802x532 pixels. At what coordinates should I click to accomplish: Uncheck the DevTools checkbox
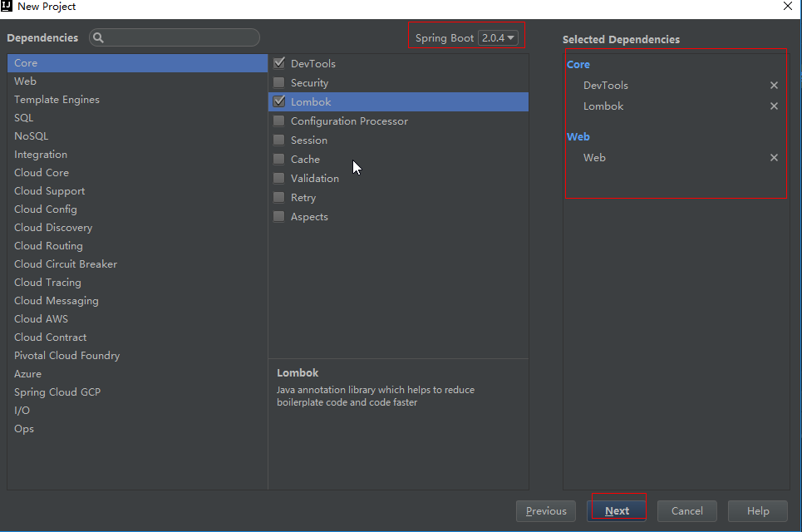(278, 63)
